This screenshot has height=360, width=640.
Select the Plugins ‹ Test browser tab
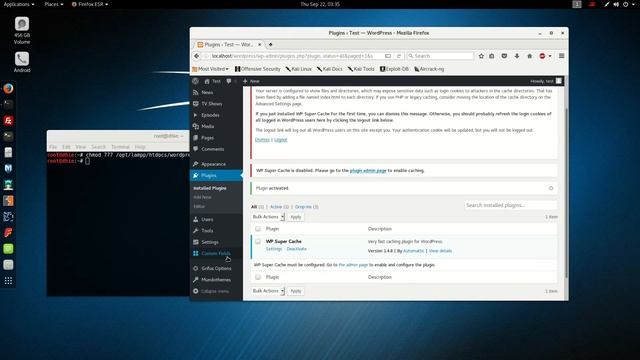tap(229, 44)
